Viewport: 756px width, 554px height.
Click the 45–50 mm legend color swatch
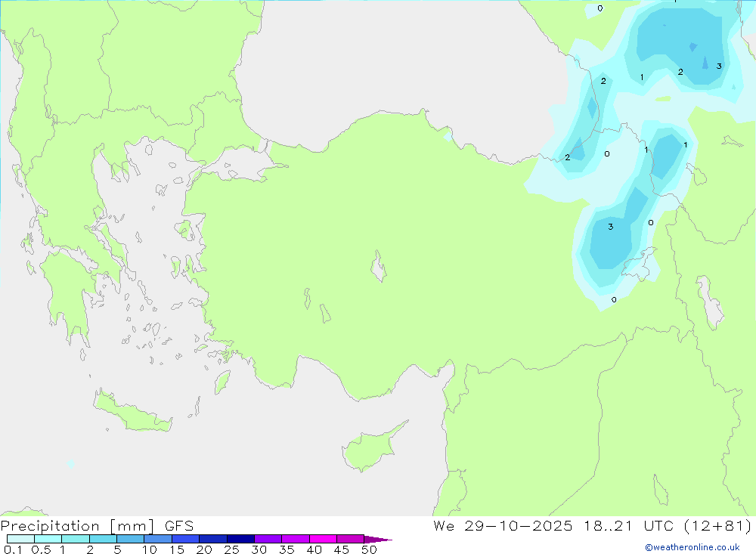[350, 539]
